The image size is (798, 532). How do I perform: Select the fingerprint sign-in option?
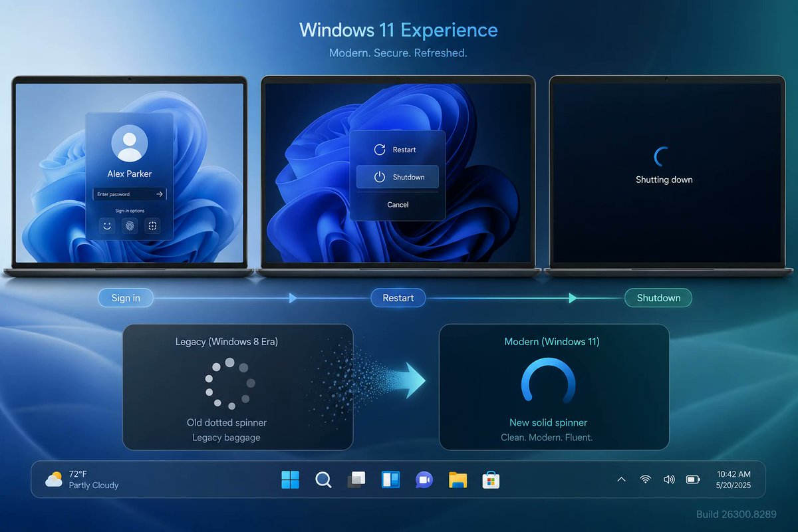(x=130, y=226)
